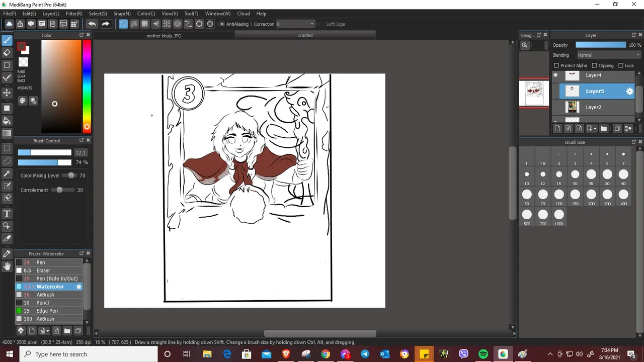Select the rectangular Select tool

coord(7,149)
